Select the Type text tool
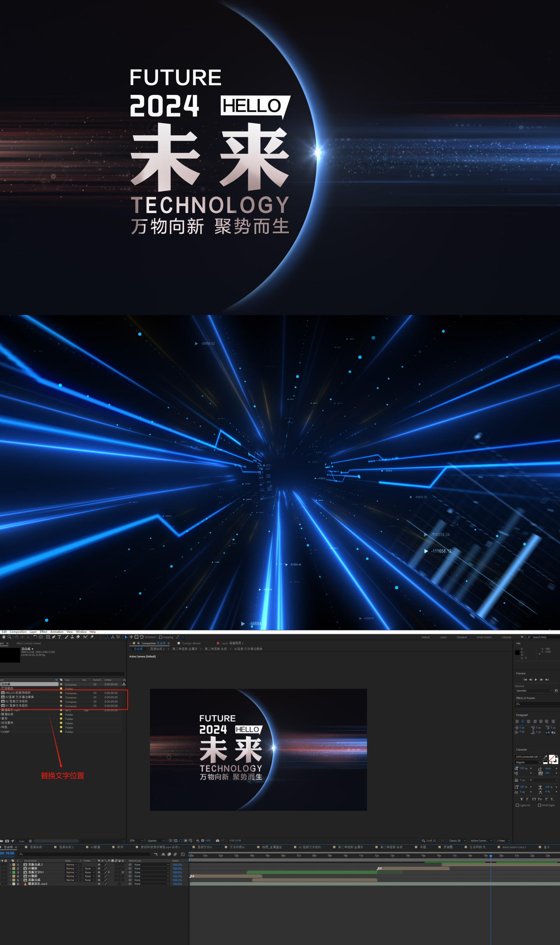 tap(59, 637)
